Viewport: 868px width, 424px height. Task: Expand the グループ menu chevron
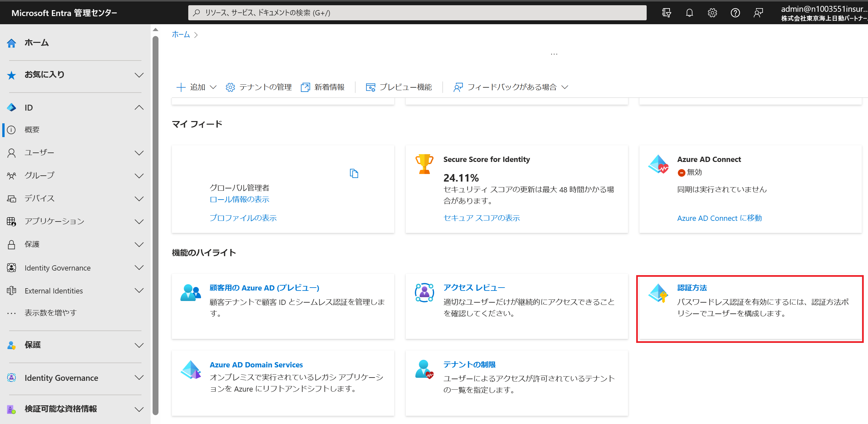(x=139, y=175)
